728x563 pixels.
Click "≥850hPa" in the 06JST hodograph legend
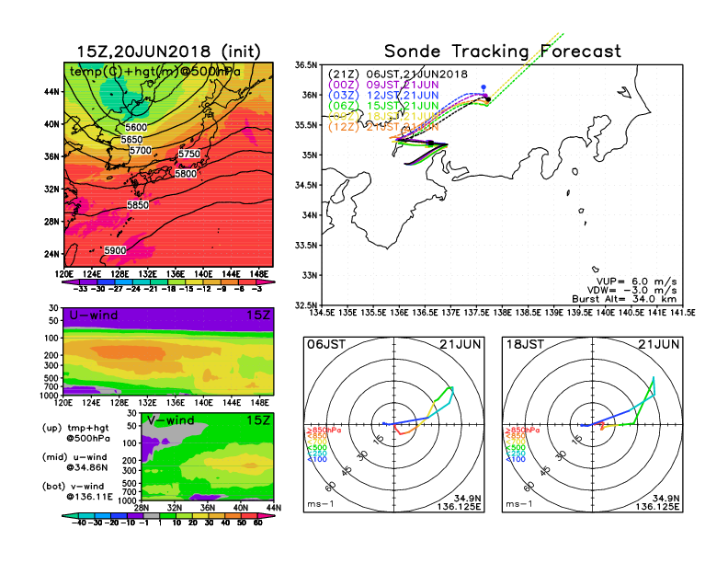[x=324, y=431]
